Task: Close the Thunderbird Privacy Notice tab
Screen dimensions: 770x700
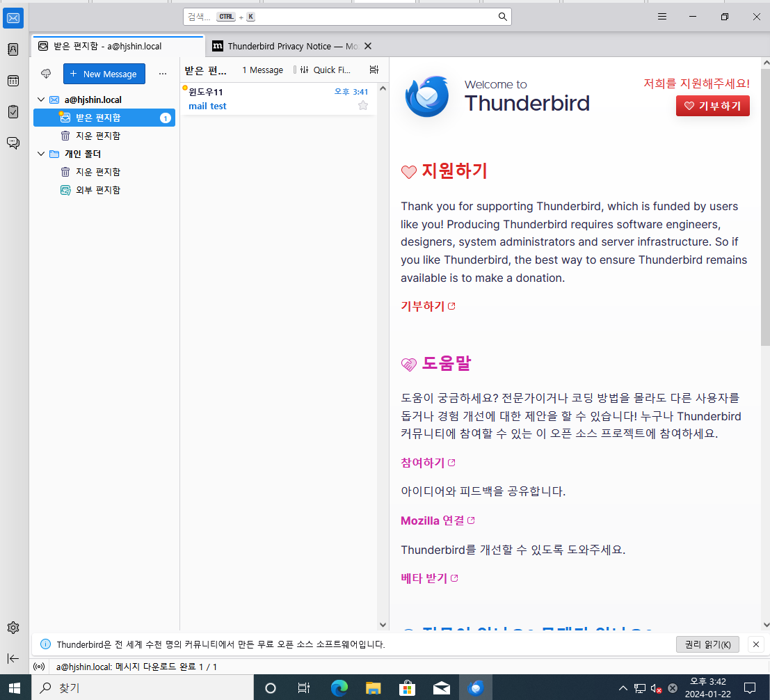Action: (368, 46)
